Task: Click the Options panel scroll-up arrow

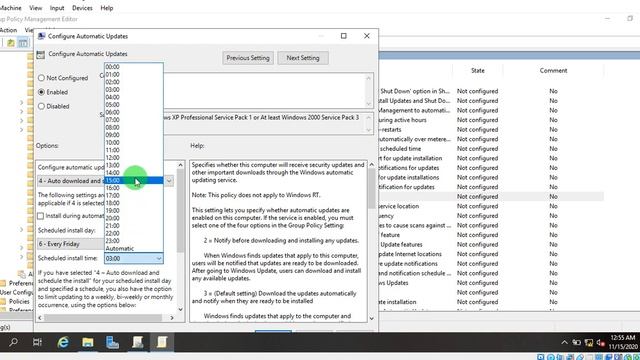Action: [180, 165]
